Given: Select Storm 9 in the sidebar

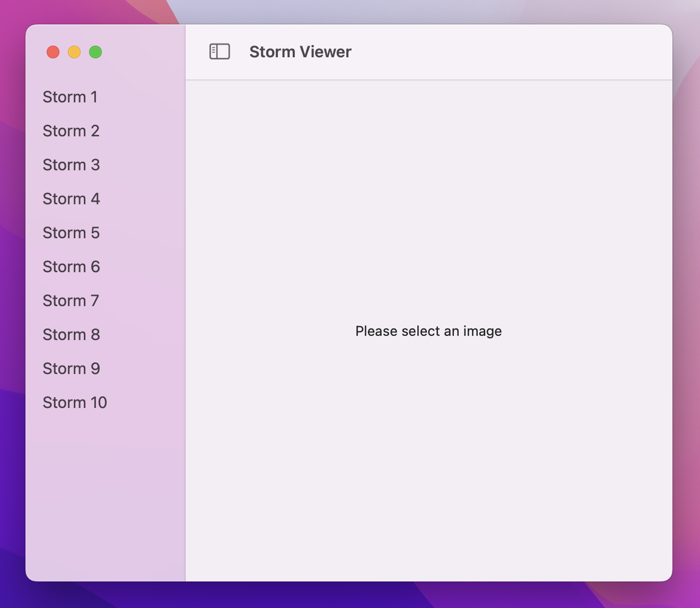Looking at the screenshot, I should pos(70,369).
